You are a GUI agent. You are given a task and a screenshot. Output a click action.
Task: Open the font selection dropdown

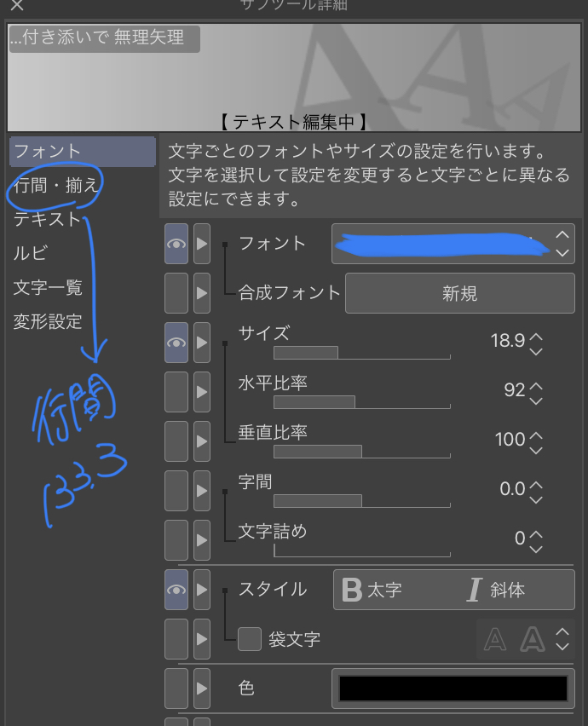[x=453, y=244]
